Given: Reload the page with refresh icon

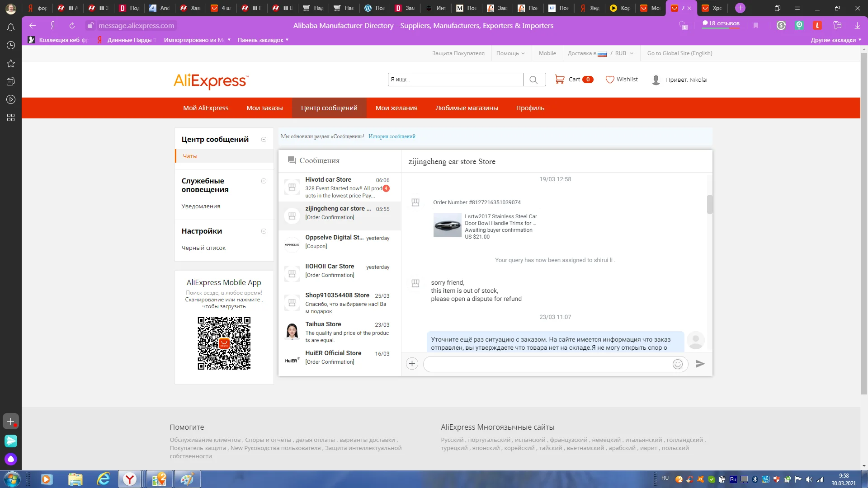Looking at the screenshot, I should pos(72,26).
